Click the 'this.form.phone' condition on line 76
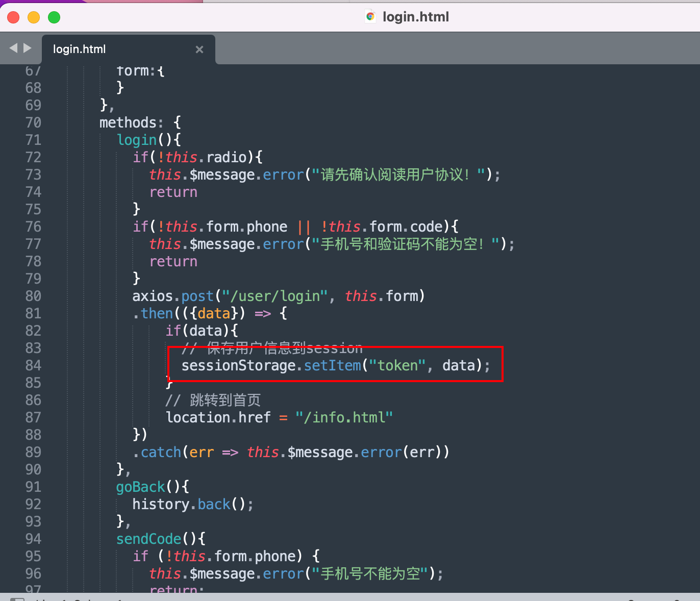 [227, 227]
